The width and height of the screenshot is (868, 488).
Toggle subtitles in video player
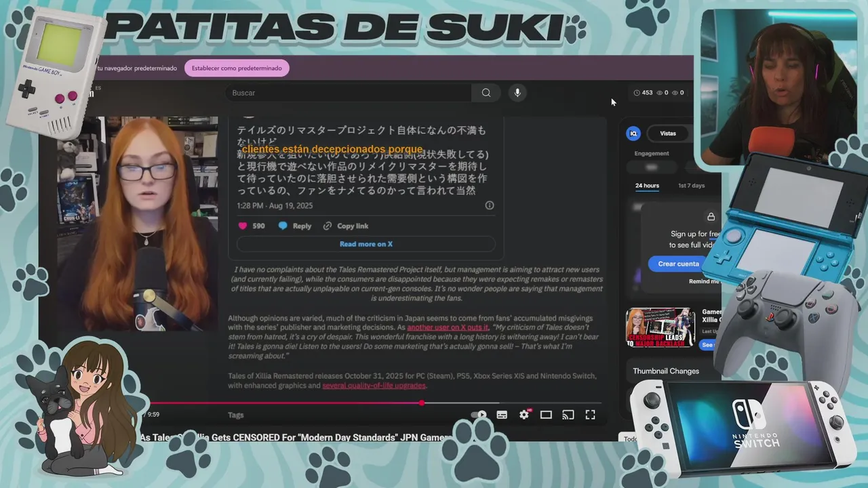tap(502, 415)
